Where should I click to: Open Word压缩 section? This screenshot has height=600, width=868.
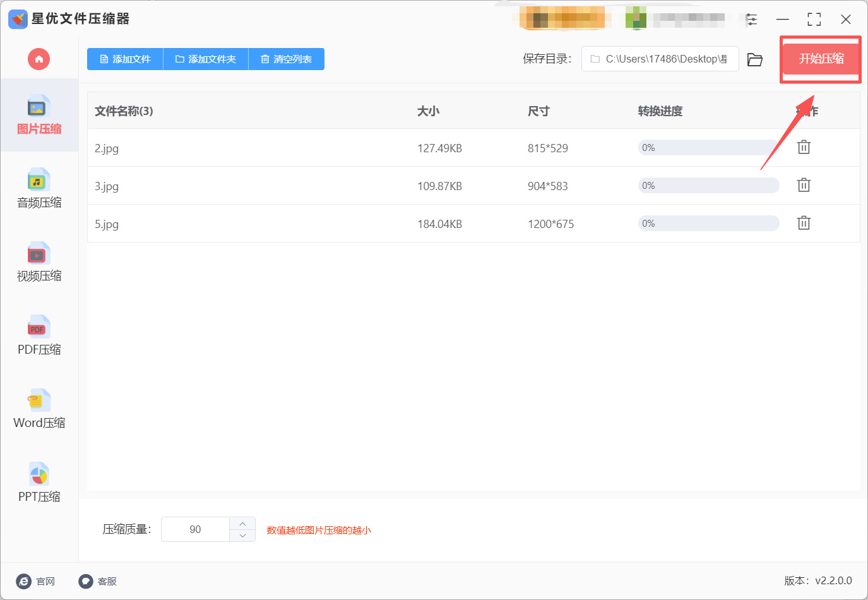tap(39, 409)
